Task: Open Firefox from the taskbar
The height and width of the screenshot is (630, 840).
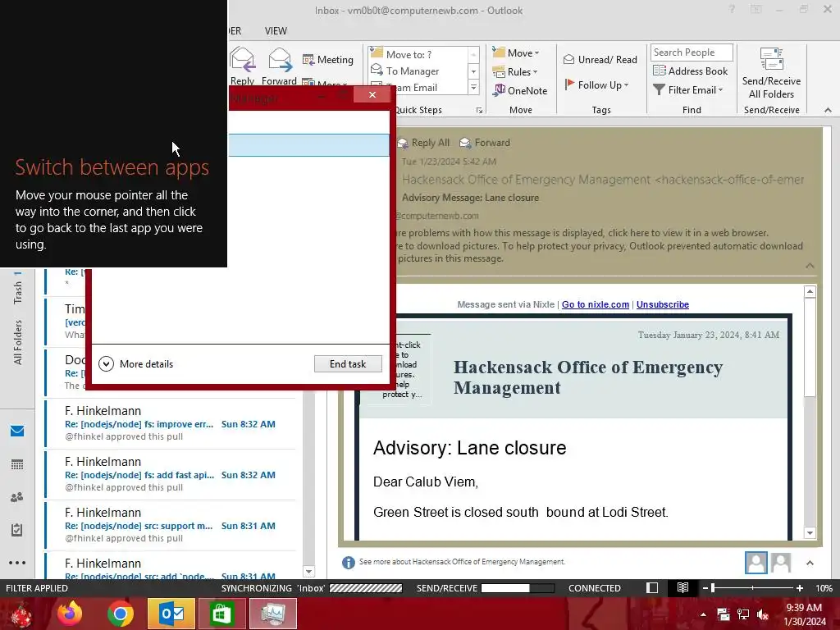Action: pos(71,614)
